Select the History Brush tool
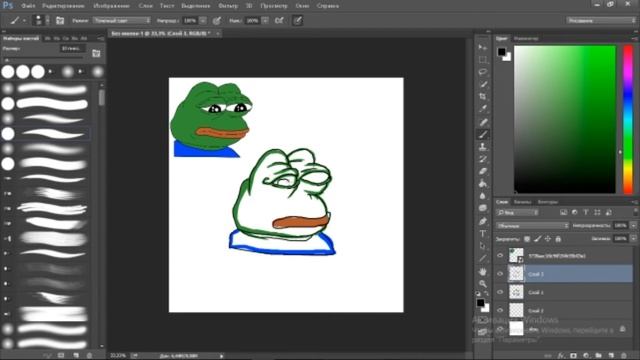 click(483, 159)
